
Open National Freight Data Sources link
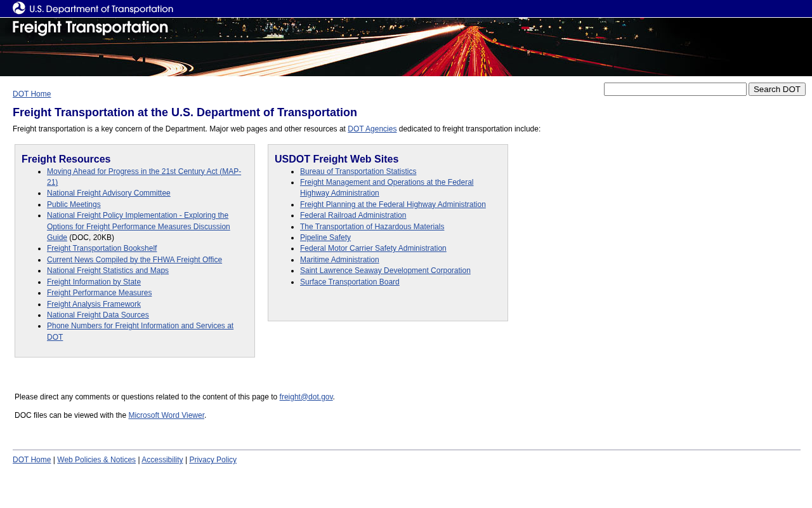pyautogui.click(x=98, y=315)
